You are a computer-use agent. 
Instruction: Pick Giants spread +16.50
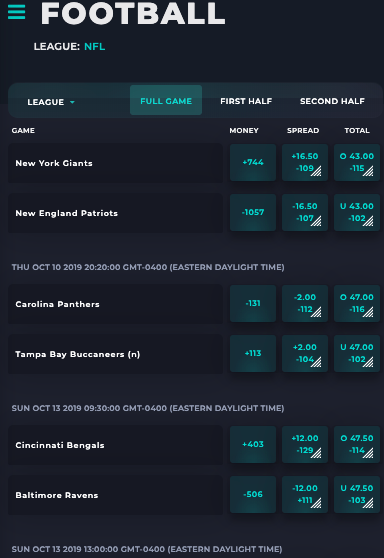point(305,162)
